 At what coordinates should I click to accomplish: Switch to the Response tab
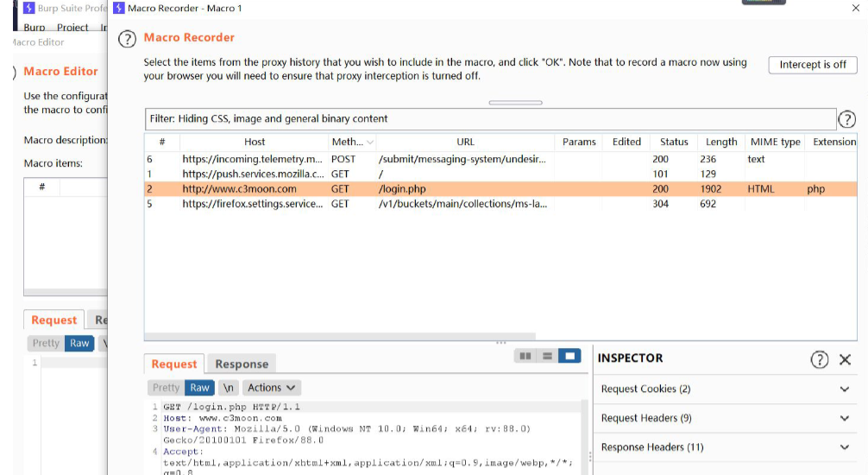[241, 364]
